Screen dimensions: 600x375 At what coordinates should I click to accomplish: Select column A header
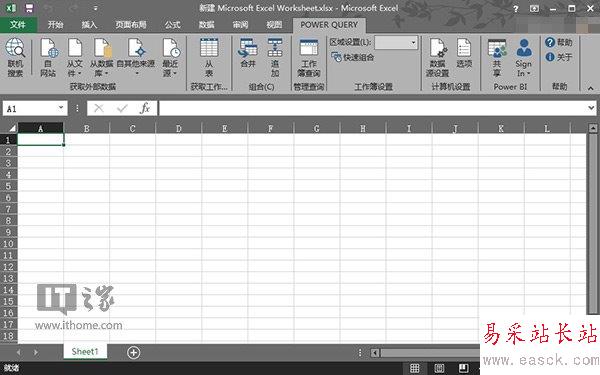pos(41,128)
